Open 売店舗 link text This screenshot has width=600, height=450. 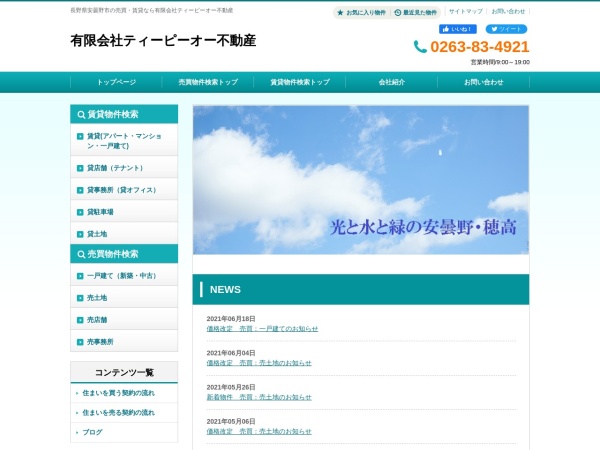(x=97, y=320)
